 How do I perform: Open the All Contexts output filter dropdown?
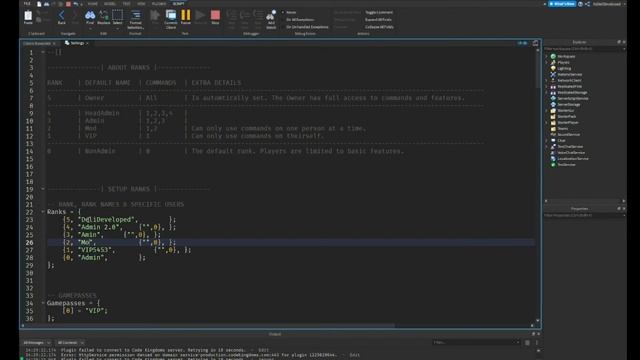(70, 343)
